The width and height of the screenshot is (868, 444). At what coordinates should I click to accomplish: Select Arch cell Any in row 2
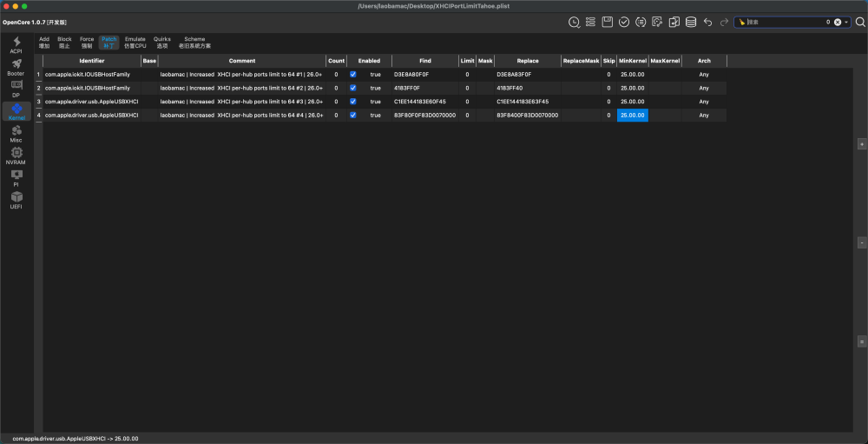704,88
